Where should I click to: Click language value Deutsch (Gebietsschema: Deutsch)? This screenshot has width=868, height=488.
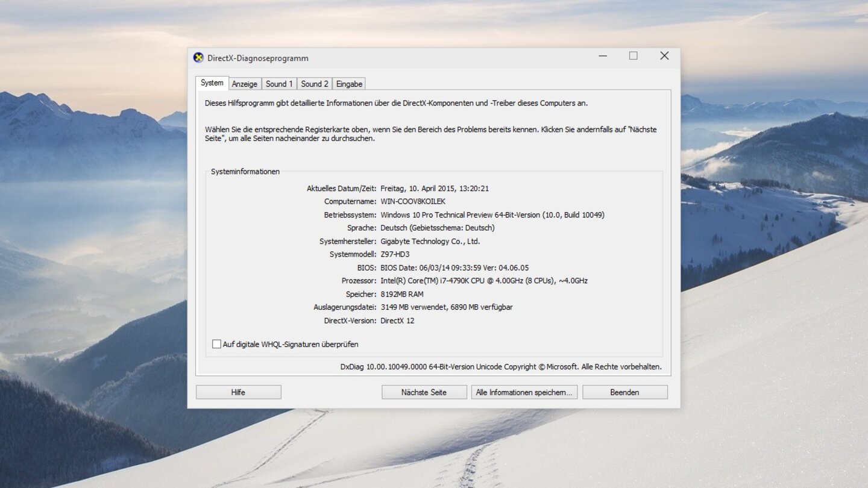[x=438, y=228]
